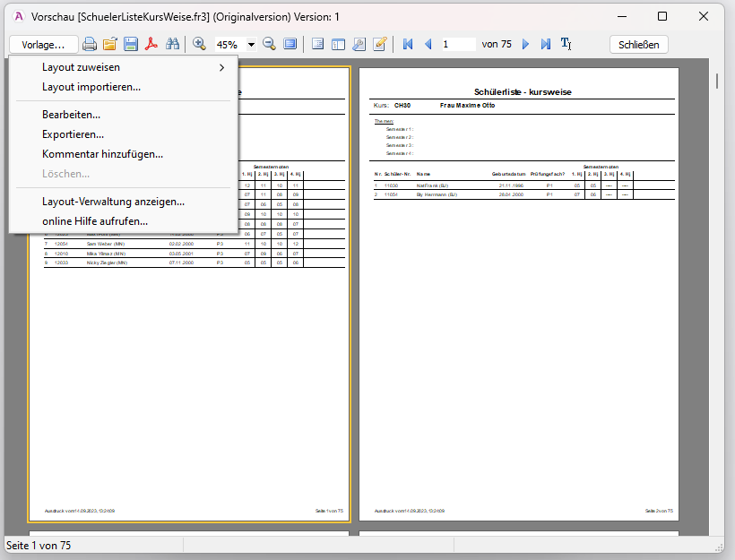Click the vertical scrollbar thumb of the preview
This screenshot has height=560, width=735.
[717, 81]
